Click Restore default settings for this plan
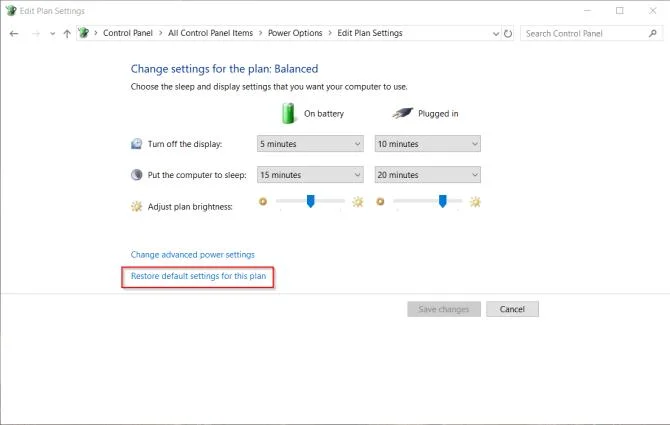This screenshot has width=670, height=425. pos(198,276)
